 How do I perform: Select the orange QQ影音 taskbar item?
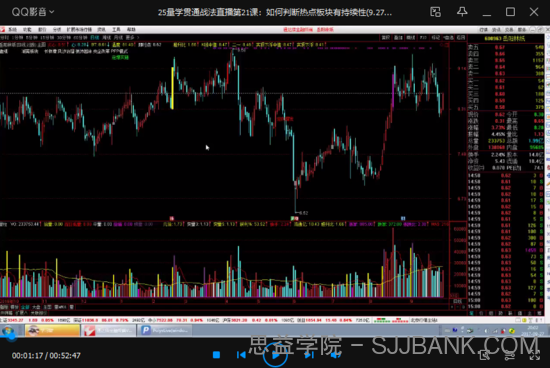click(x=52, y=330)
